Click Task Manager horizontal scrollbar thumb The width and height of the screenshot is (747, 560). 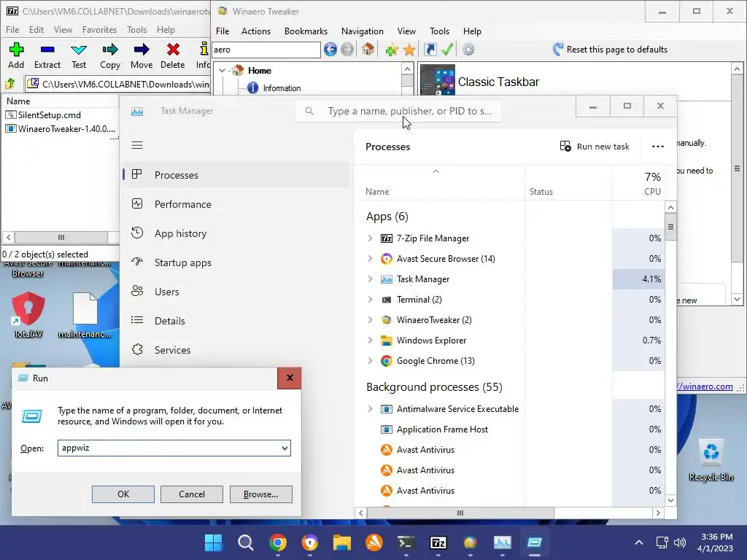[x=460, y=513]
